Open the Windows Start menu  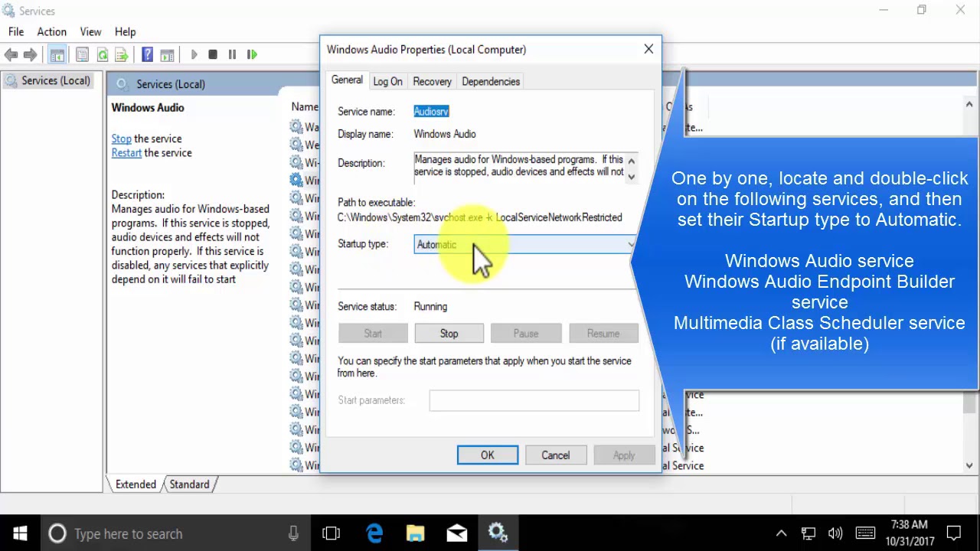(19, 533)
